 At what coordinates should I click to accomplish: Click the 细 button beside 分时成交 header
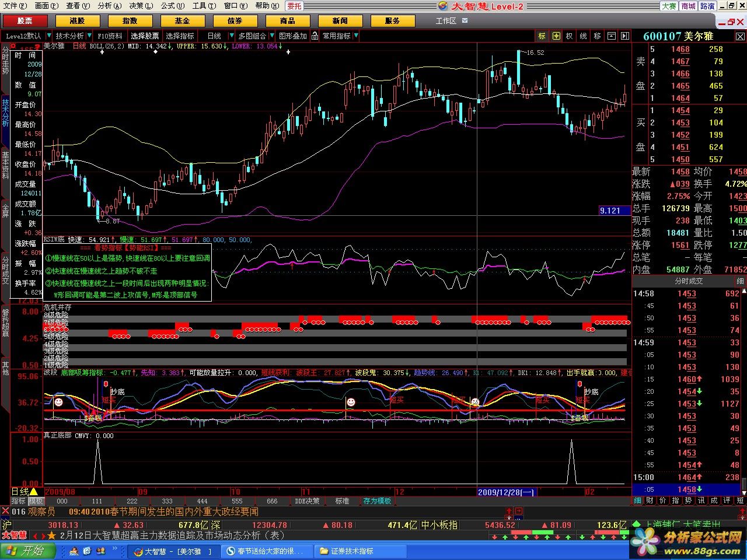pos(740,281)
